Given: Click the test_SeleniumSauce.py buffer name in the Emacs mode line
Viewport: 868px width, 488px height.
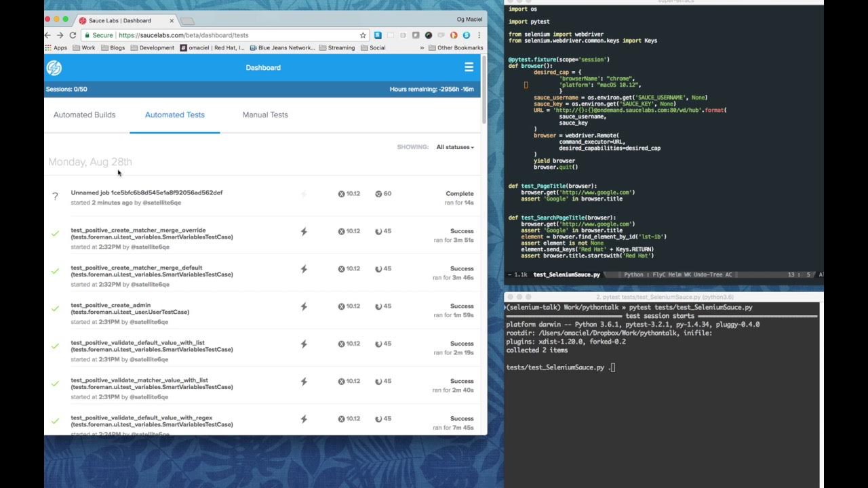Looking at the screenshot, I should [x=567, y=275].
